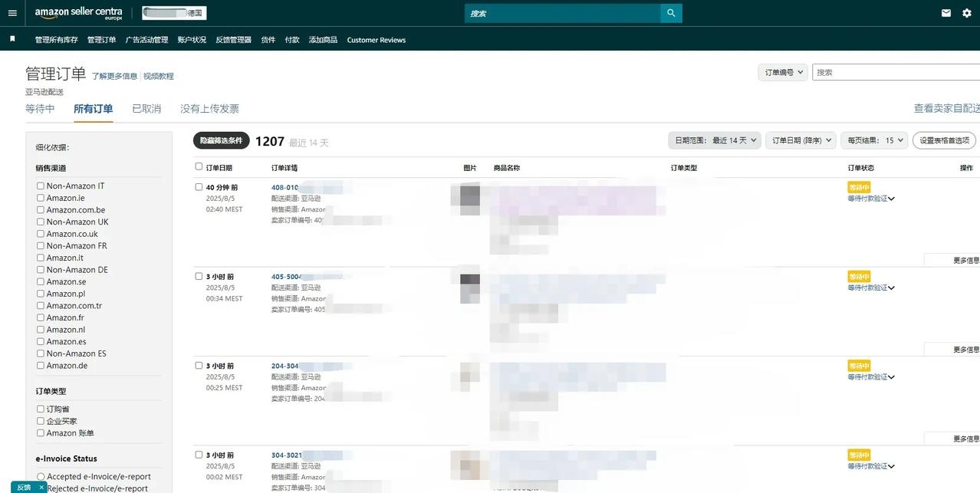Toggle the select-all orders header checkbox
980x493 pixels.
pos(199,166)
